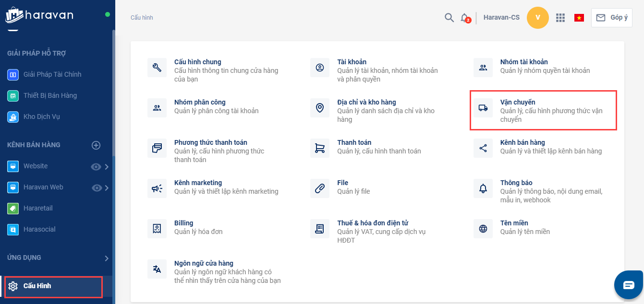Expand the Haravan Web chevron
This screenshot has height=304, width=644.
[x=107, y=188]
